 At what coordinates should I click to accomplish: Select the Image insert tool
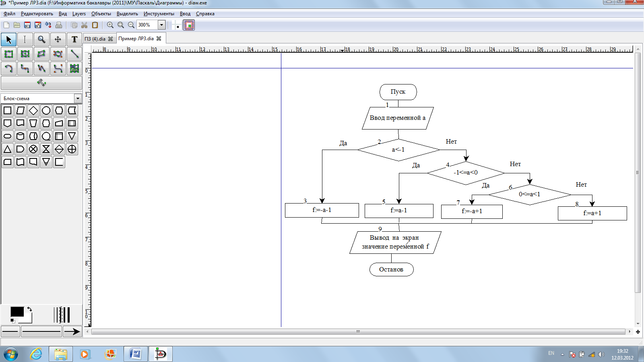pyautogui.click(x=74, y=68)
